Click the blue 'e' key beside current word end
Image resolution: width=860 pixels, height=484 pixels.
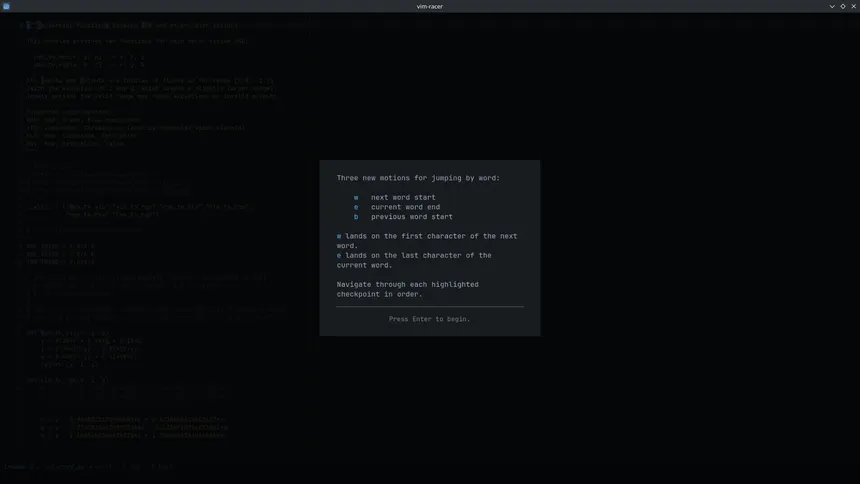356,207
